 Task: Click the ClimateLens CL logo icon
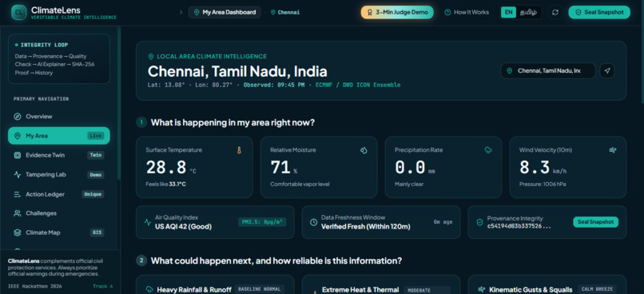pos(18,12)
